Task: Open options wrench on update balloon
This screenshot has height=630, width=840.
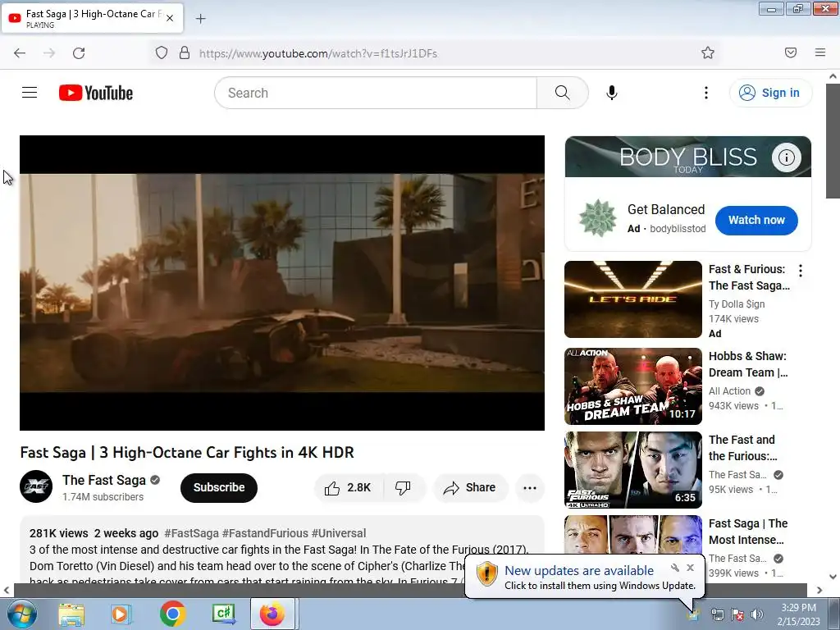Action: click(675, 568)
